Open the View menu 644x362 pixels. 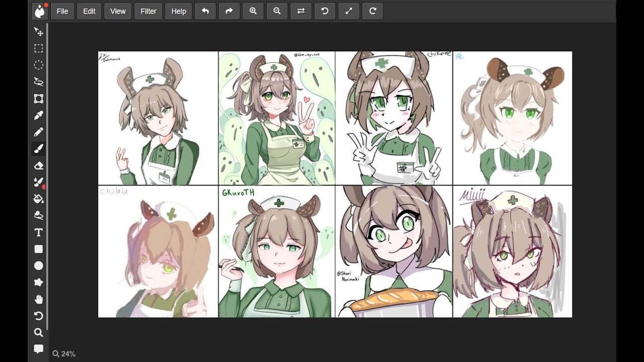[x=118, y=11]
